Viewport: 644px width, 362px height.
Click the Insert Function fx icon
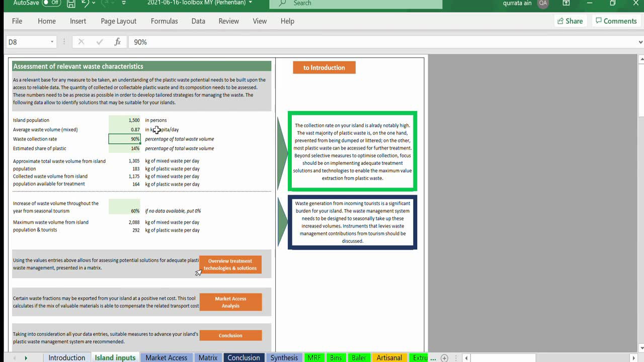117,42
